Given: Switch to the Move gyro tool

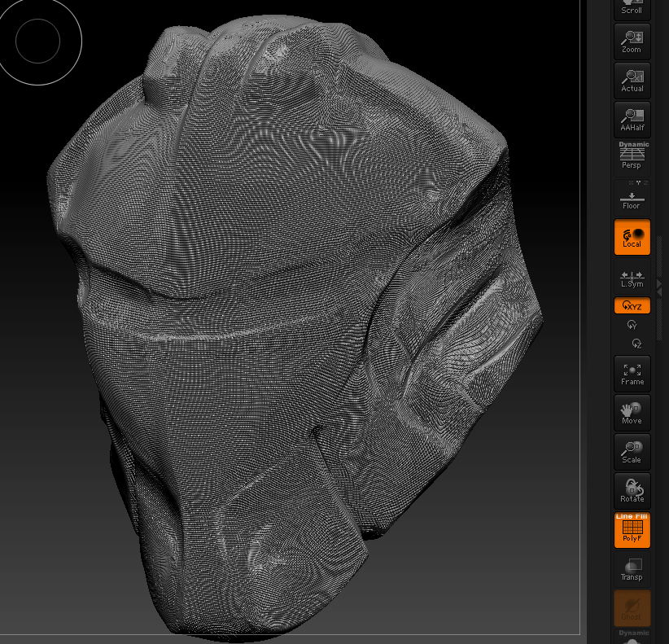Looking at the screenshot, I should (x=632, y=412).
